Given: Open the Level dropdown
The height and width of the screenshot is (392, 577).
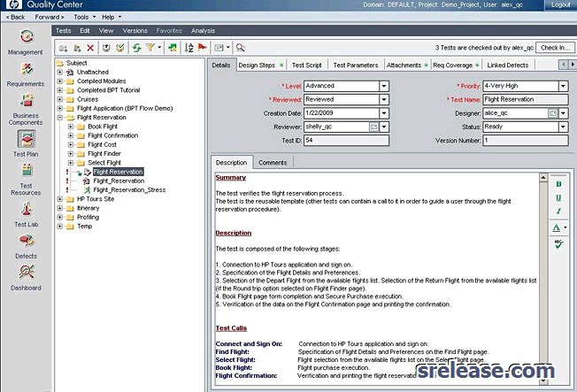Looking at the screenshot, I should point(384,86).
